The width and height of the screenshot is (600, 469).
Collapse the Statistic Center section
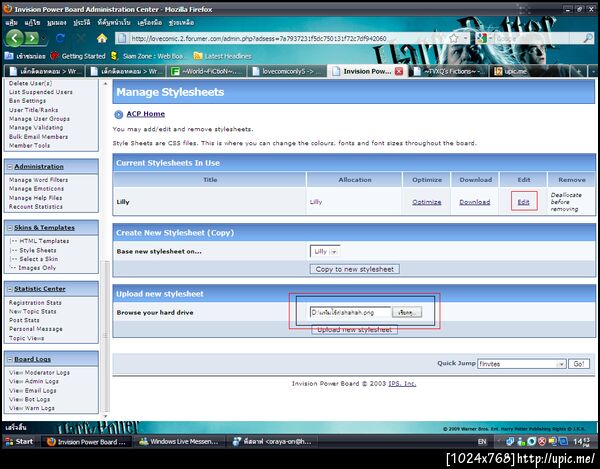(10, 289)
